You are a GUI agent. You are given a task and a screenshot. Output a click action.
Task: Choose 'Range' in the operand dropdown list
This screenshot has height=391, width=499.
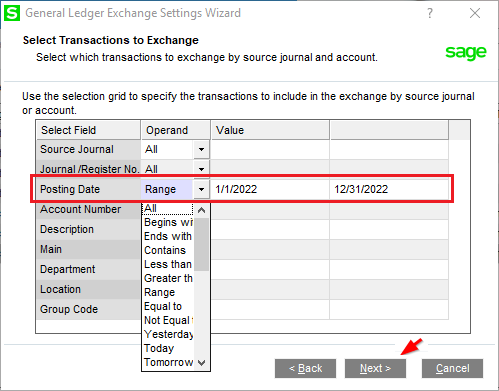pyautogui.click(x=168, y=292)
